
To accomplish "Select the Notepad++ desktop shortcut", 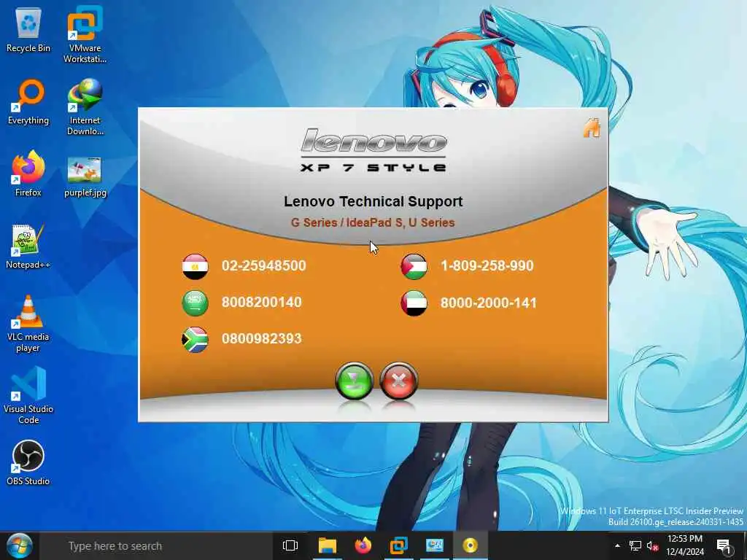I will (x=28, y=246).
